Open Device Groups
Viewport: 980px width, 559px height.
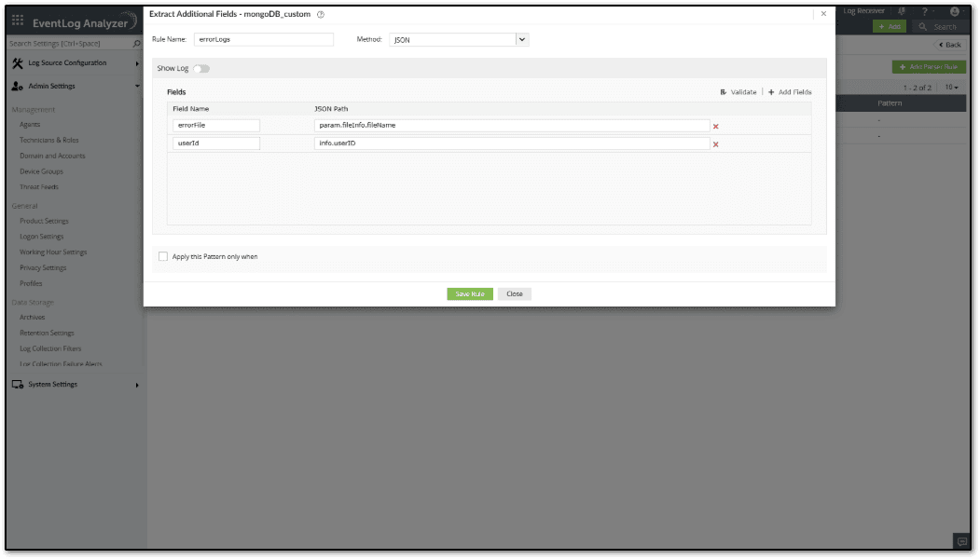pyautogui.click(x=41, y=171)
